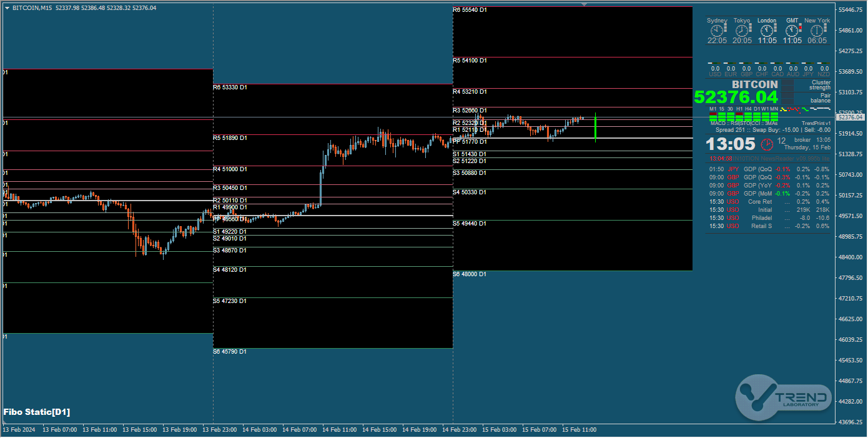Viewport: 868px width, 438px height.
Task: Click the GMT clock icon
Action: [792, 29]
